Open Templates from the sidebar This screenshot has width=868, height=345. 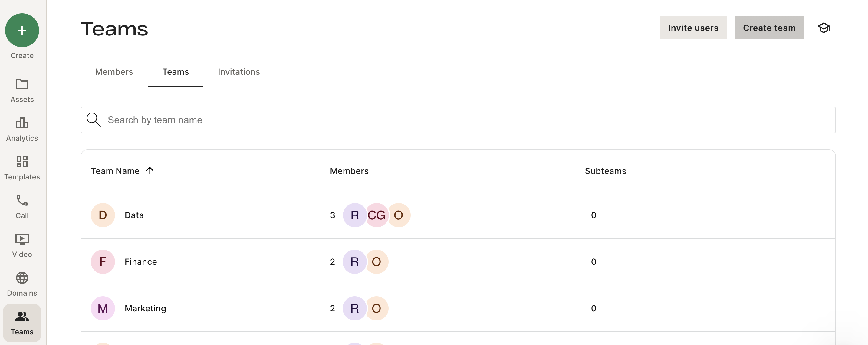[22, 168]
